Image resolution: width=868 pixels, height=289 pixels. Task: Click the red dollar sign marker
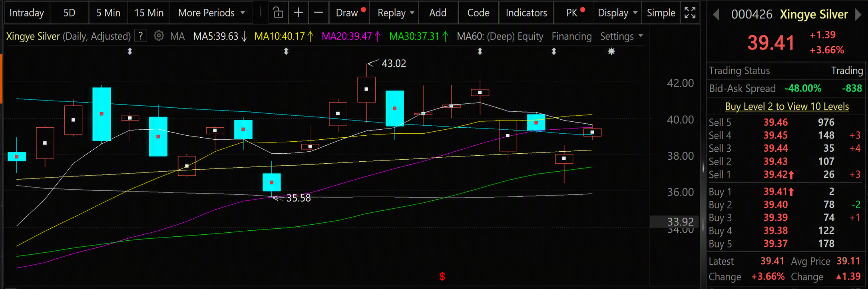(442, 276)
